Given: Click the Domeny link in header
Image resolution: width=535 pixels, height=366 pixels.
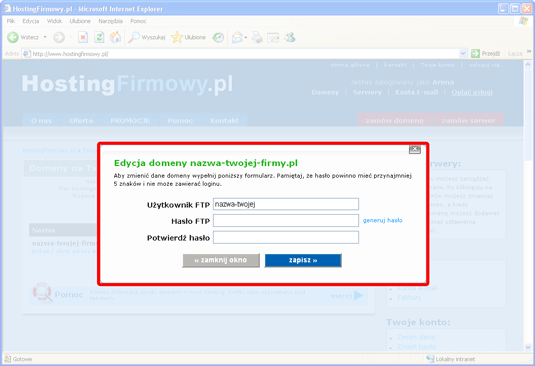Looking at the screenshot, I should point(325,92).
